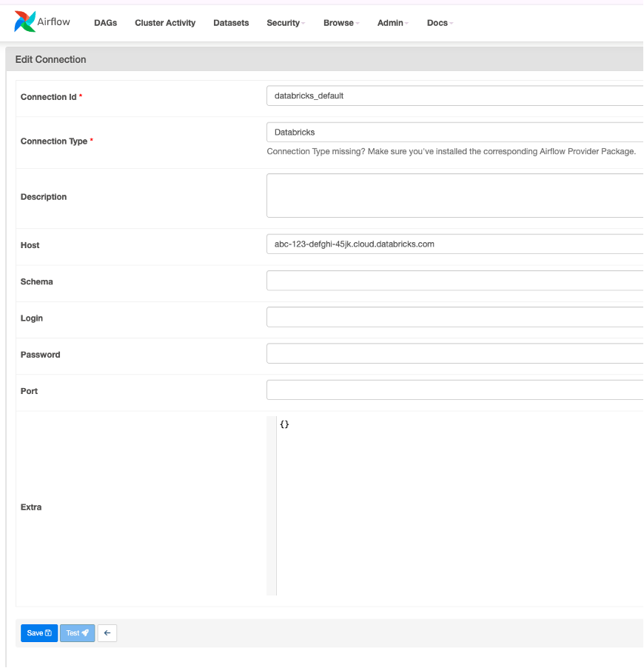This screenshot has height=668, width=644.
Task: Click the Login input field
Action: 455,317
